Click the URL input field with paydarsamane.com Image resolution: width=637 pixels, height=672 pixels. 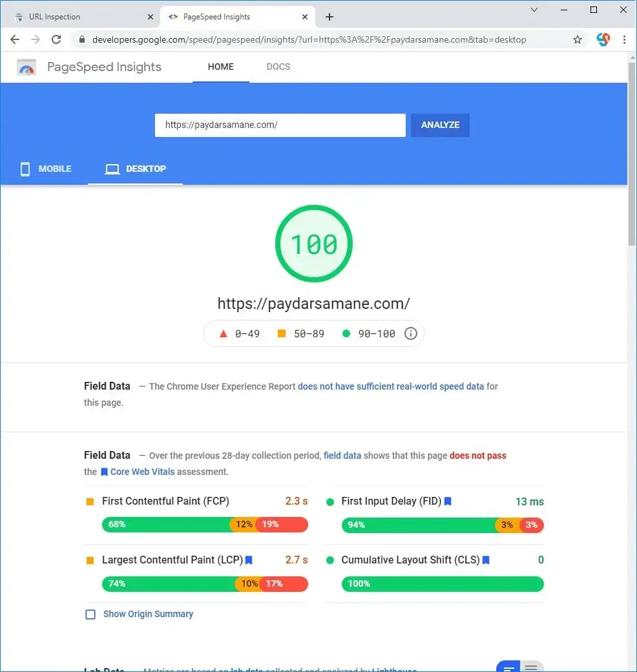pos(280,125)
